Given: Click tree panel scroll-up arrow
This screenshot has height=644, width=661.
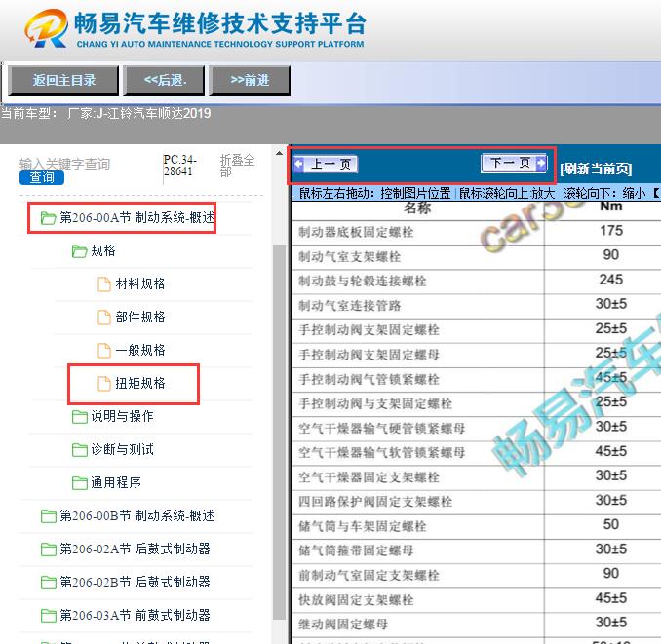Looking at the screenshot, I should 279,153.
